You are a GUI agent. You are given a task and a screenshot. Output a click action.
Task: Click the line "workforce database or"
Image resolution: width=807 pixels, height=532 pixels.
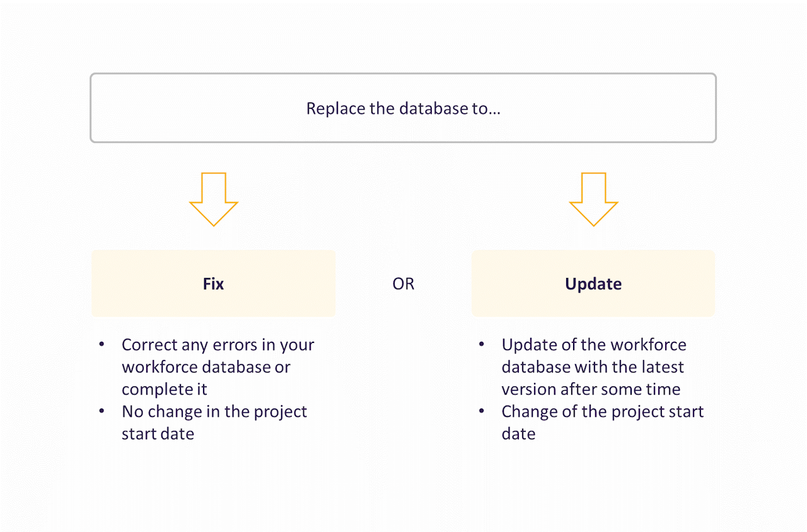[206, 367]
